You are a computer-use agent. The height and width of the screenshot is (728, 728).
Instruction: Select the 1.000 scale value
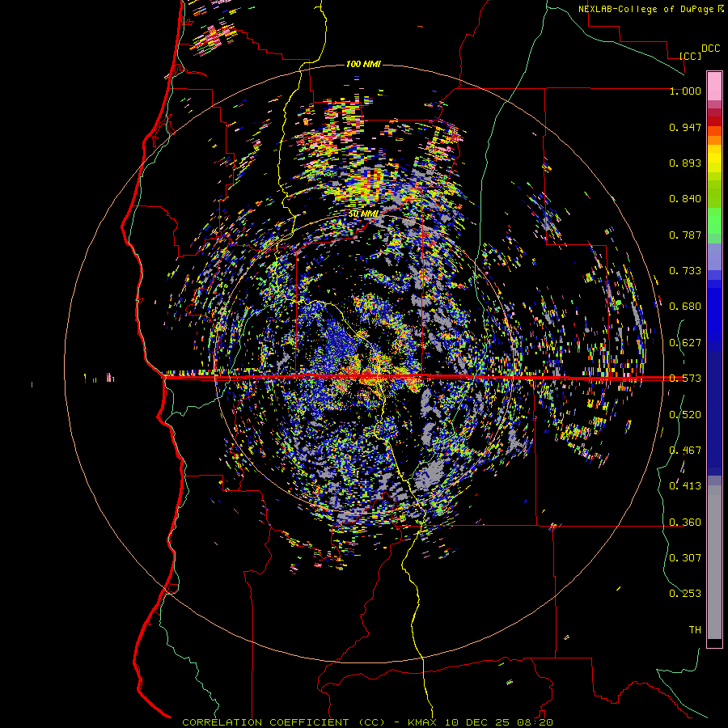[x=685, y=91]
